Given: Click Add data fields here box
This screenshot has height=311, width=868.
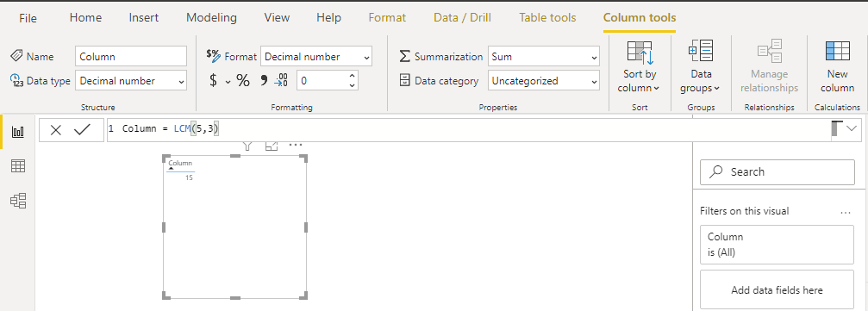Looking at the screenshot, I should coord(777,289).
